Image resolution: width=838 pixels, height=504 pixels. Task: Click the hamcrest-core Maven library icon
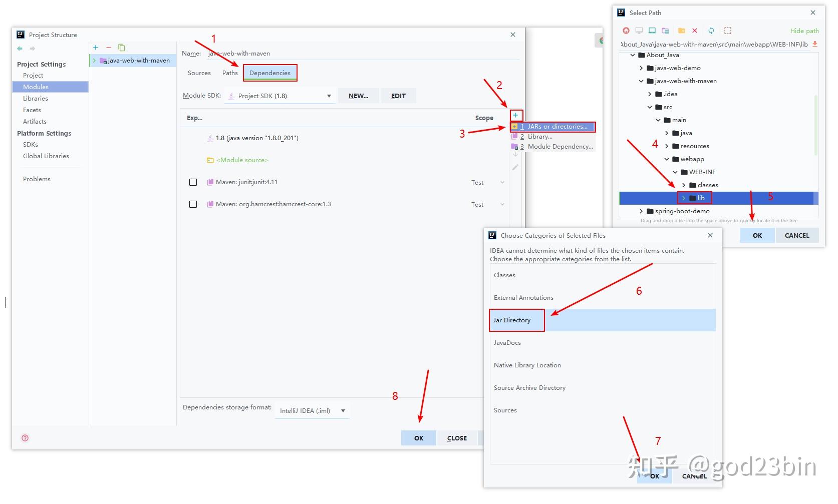click(x=210, y=204)
